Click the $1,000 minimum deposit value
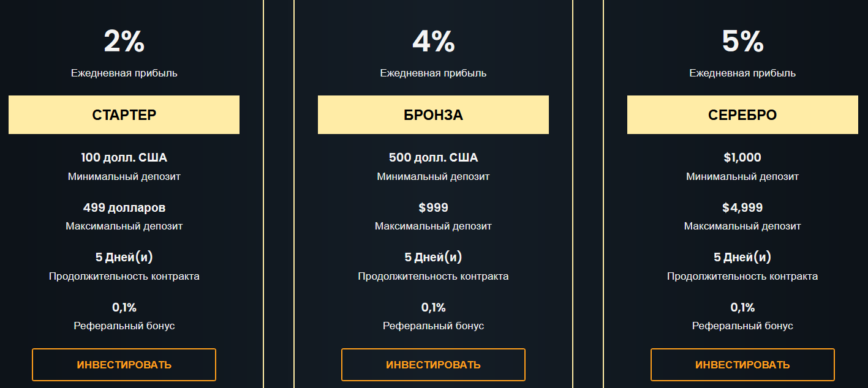This screenshot has width=868, height=388. click(x=742, y=157)
